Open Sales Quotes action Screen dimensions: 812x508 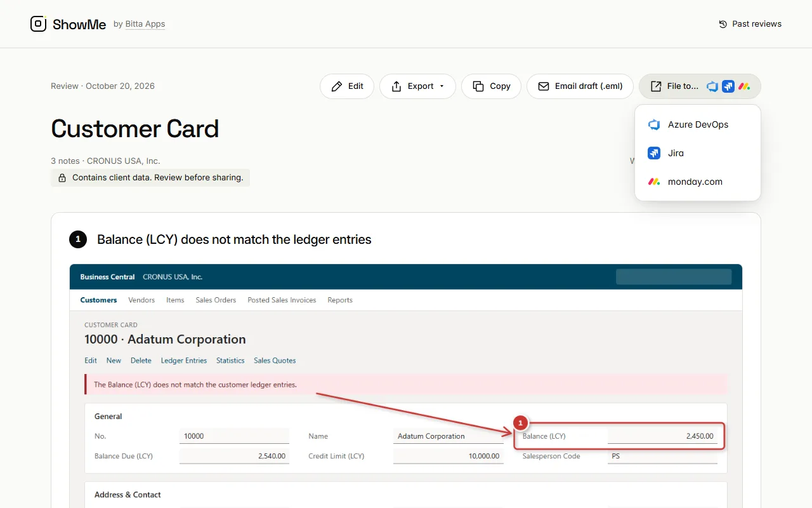(275, 361)
